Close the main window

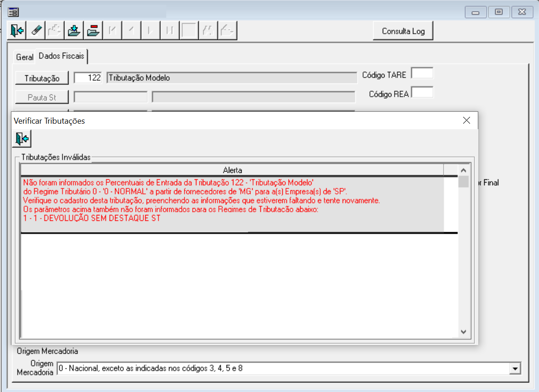(522, 12)
